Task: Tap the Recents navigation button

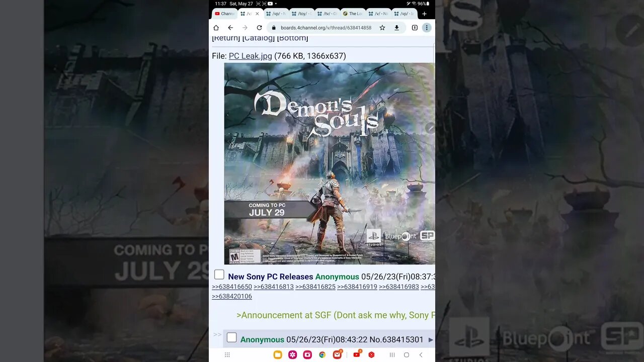Action: coord(392,354)
